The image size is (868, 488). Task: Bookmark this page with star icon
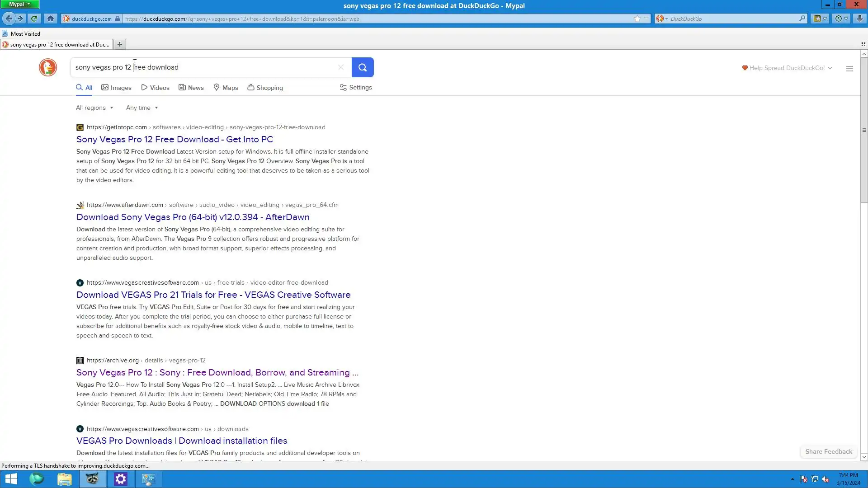click(637, 19)
